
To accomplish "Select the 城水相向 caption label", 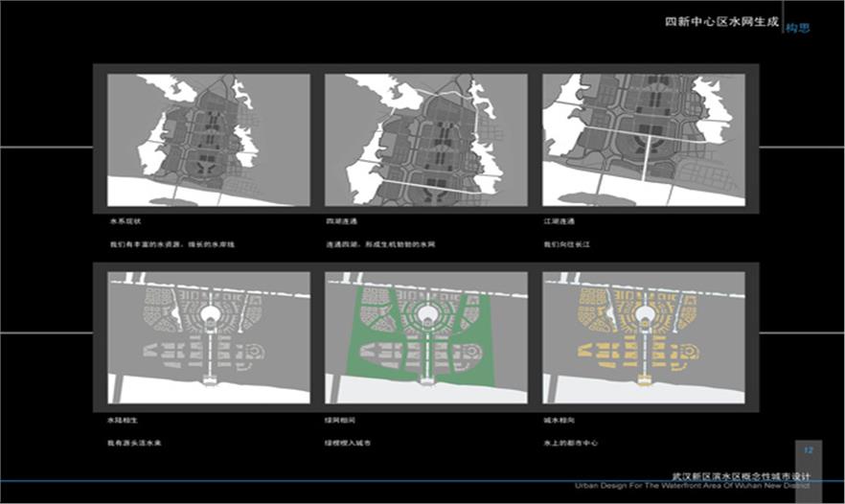I will pyautogui.click(x=559, y=421).
